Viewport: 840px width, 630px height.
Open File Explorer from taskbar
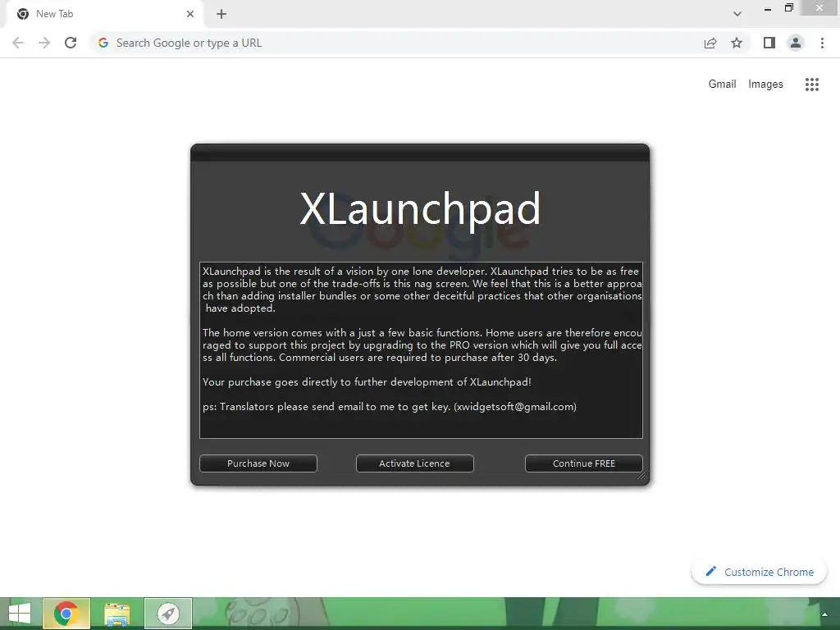[x=116, y=614]
